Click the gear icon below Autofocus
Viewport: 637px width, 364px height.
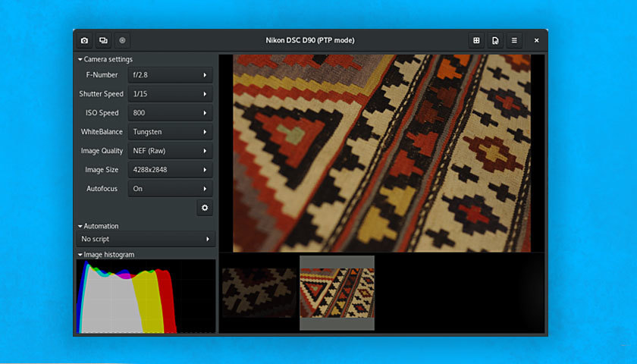[204, 208]
